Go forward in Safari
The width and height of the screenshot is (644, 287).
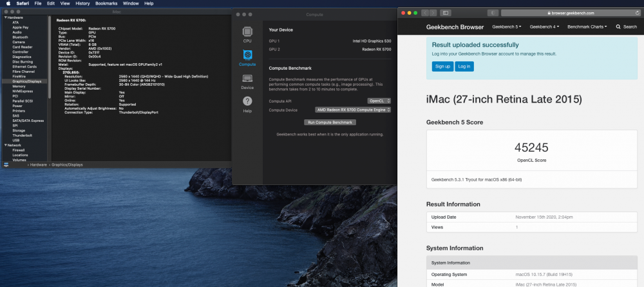(433, 13)
